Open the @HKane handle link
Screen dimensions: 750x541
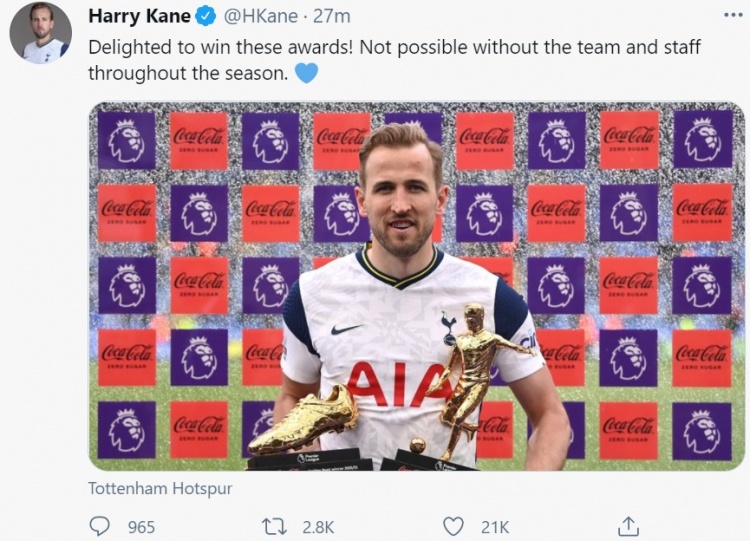click(261, 17)
